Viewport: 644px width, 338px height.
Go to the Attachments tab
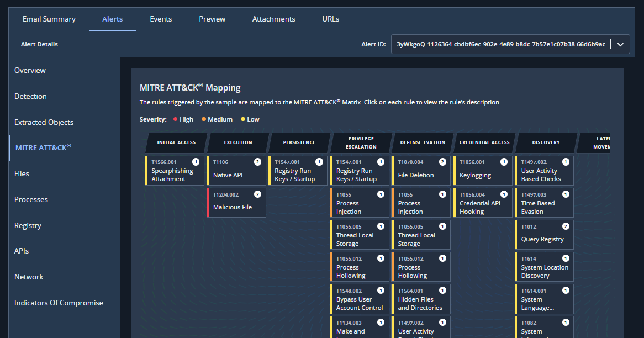[x=273, y=19]
